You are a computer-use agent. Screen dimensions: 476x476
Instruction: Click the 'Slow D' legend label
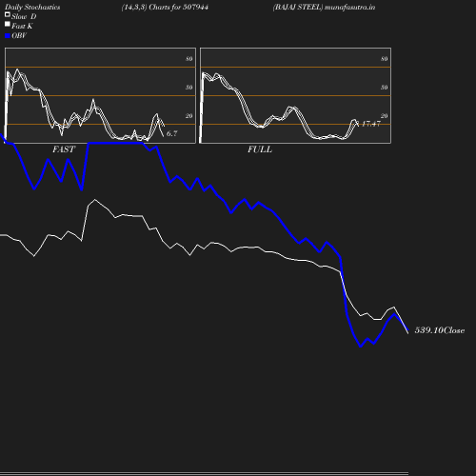click(24, 16)
